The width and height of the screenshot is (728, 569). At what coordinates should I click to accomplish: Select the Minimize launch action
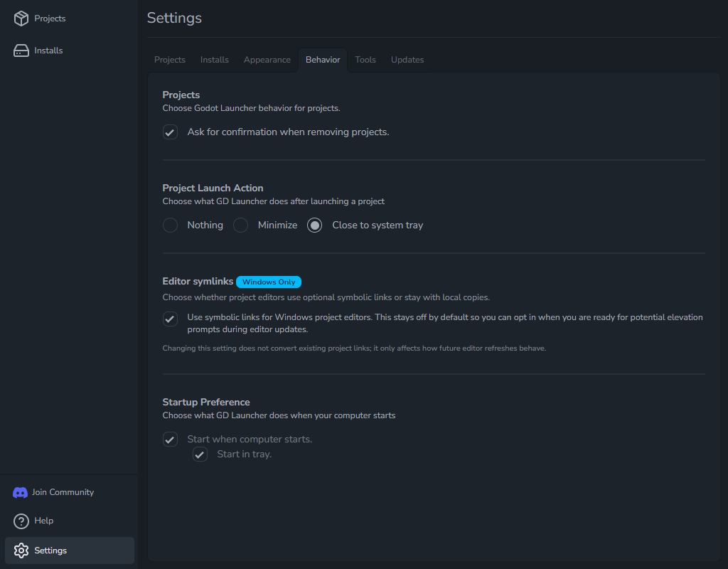pos(240,225)
